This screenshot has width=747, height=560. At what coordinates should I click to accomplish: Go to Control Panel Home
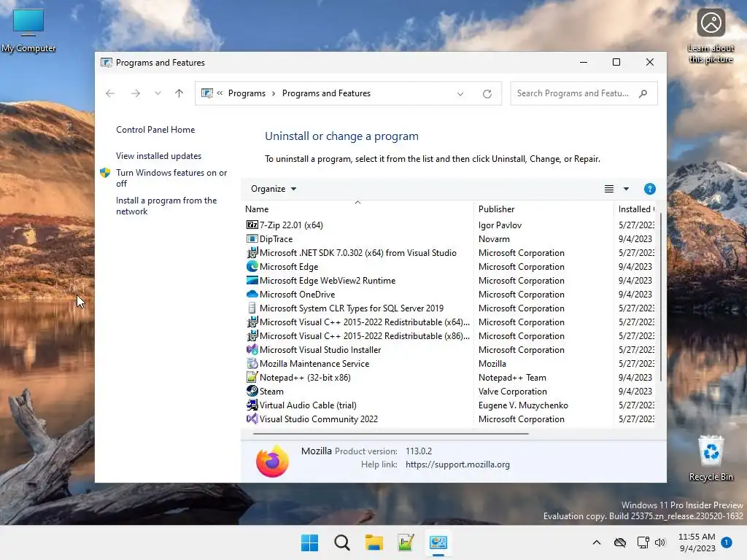pos(155,130)
